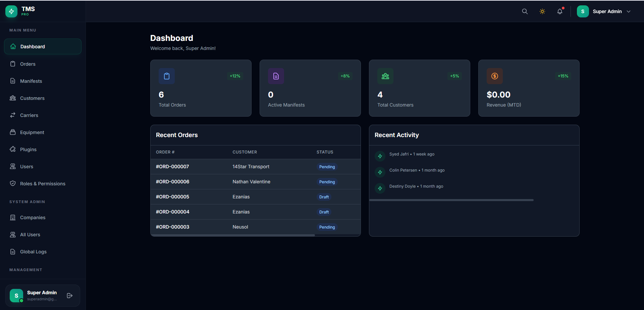
Task: Click the CUSTOMER column header
Action: 245,152
